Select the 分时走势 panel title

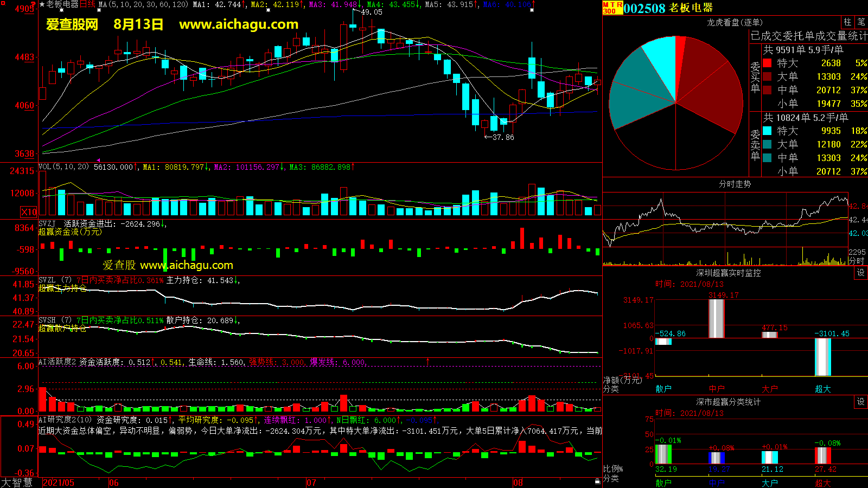(735, 184)
